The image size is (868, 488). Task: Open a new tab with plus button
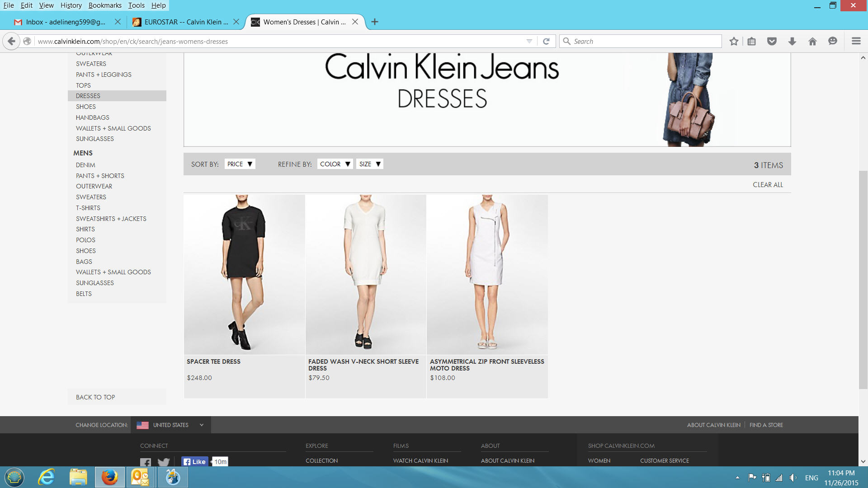375,22
